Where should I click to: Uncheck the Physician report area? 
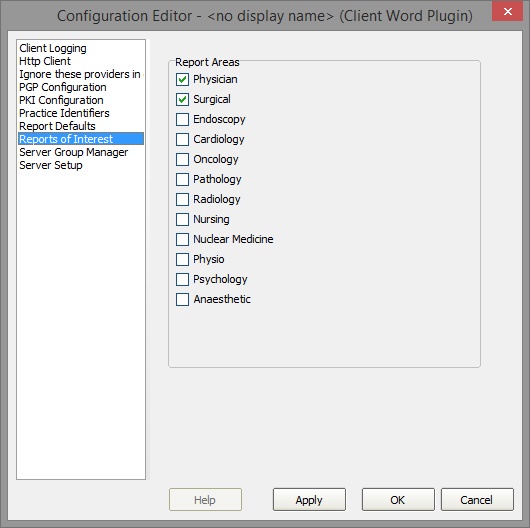click(183, 79)
